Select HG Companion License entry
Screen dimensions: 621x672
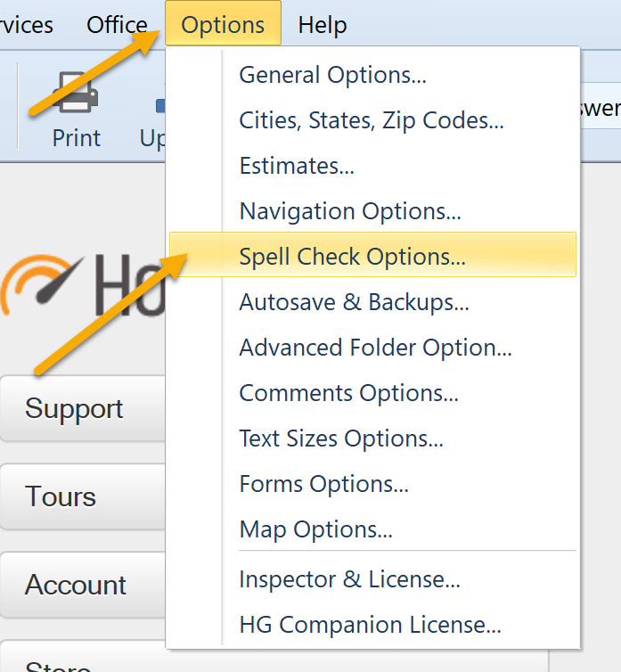[370, 626]
